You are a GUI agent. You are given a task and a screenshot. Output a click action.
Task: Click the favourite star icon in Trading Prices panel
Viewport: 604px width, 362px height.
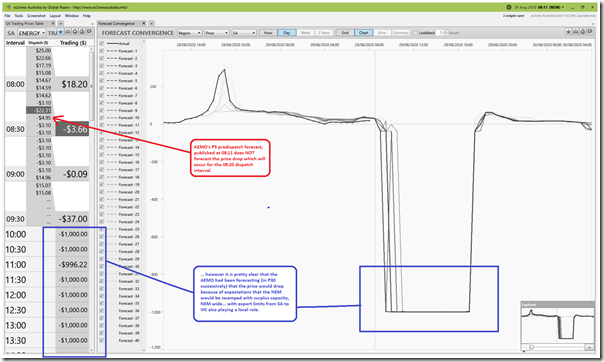tap(60, 32)
